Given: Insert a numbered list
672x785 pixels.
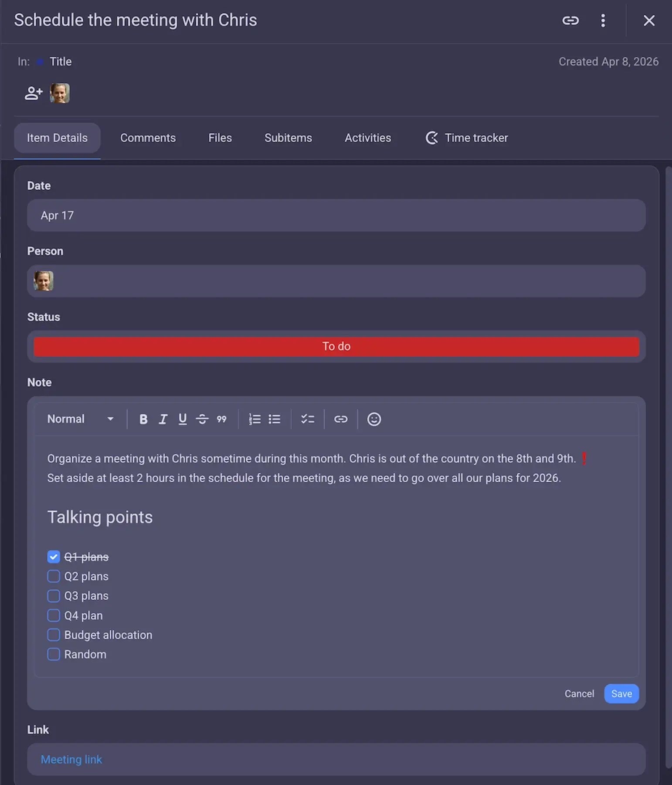Looking at the screenshot, I should [255, 419].
